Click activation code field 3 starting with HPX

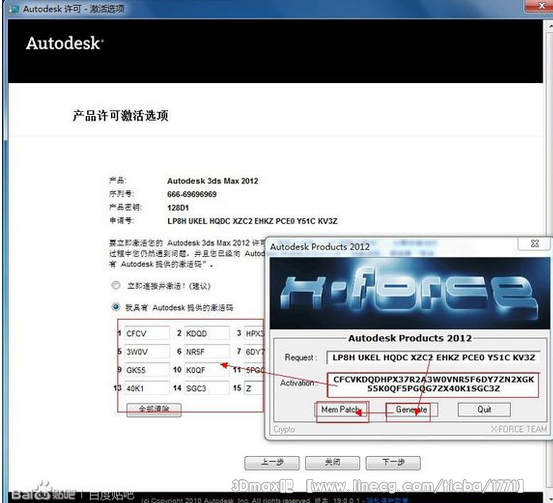(x=254, y=333)
